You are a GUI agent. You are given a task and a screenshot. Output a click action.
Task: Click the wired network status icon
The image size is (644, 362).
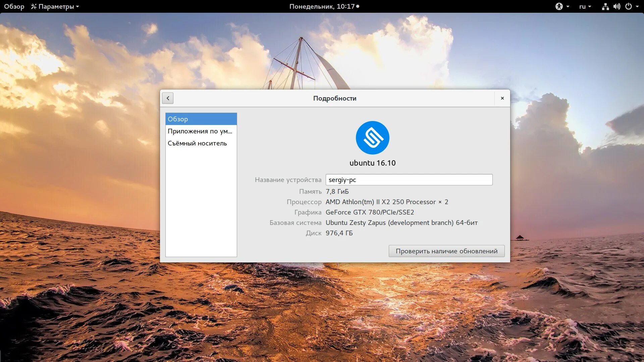(605, 6)
